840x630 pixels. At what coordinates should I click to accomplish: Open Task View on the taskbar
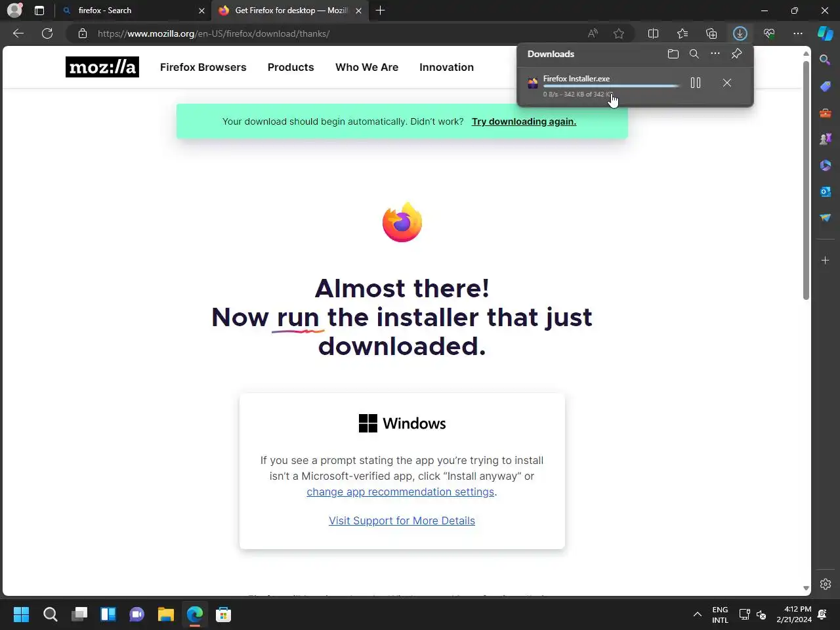pyautogui.click(x=79, y=614)
